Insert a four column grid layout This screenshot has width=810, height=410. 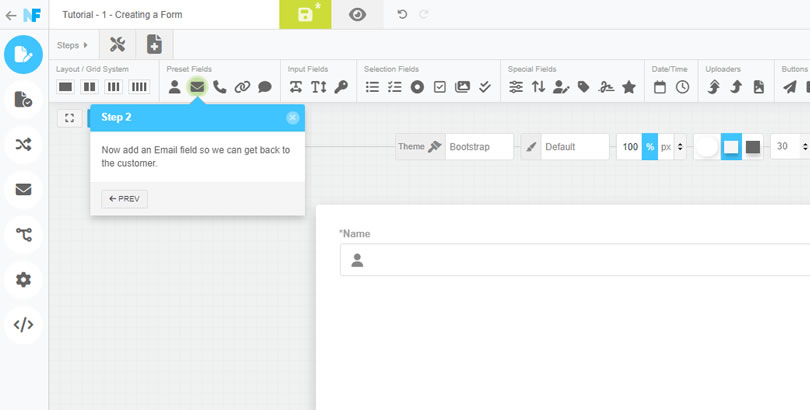coord(139,87)
